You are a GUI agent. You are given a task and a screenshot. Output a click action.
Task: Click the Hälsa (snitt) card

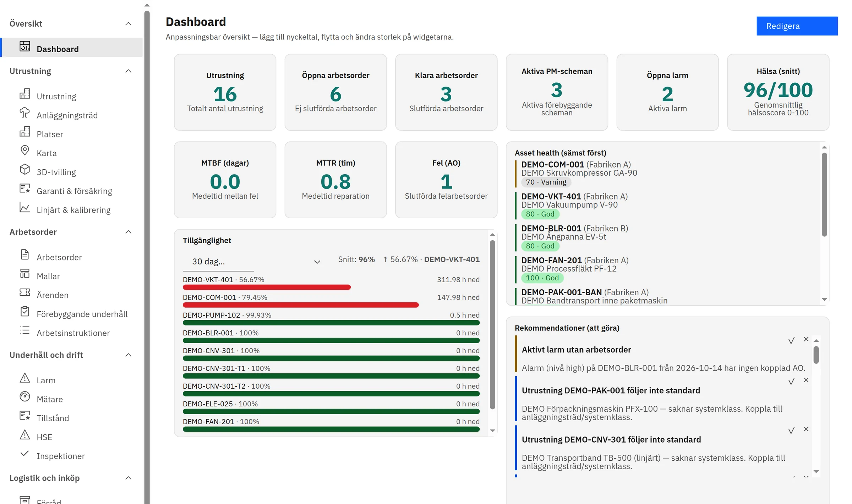[x=778, y=92]
